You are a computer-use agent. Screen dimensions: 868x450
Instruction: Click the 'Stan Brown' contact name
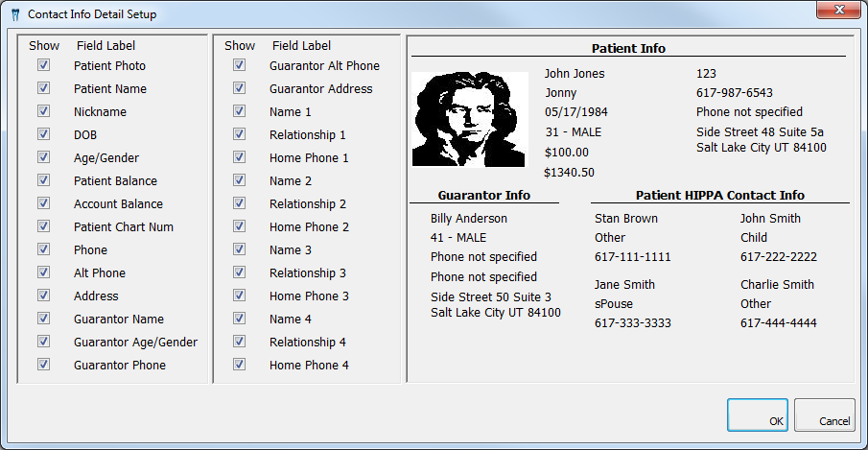pyautogui.click(x=626, y=219)
